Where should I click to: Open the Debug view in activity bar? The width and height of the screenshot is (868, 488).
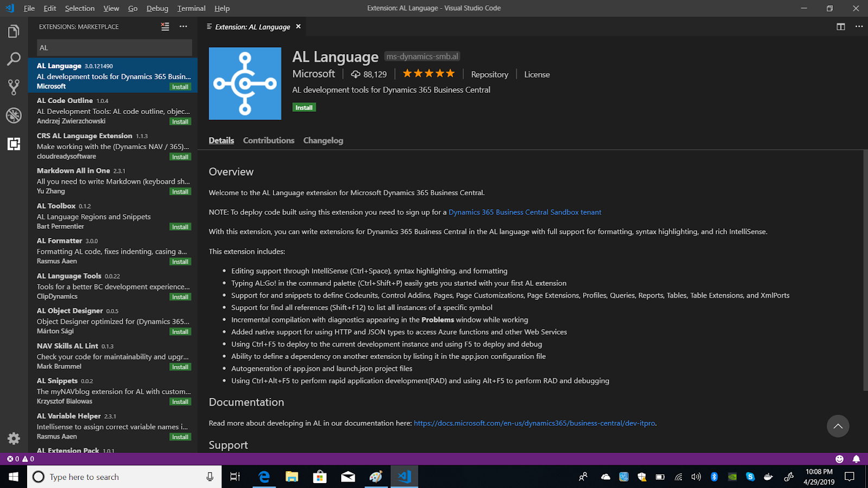14,115
